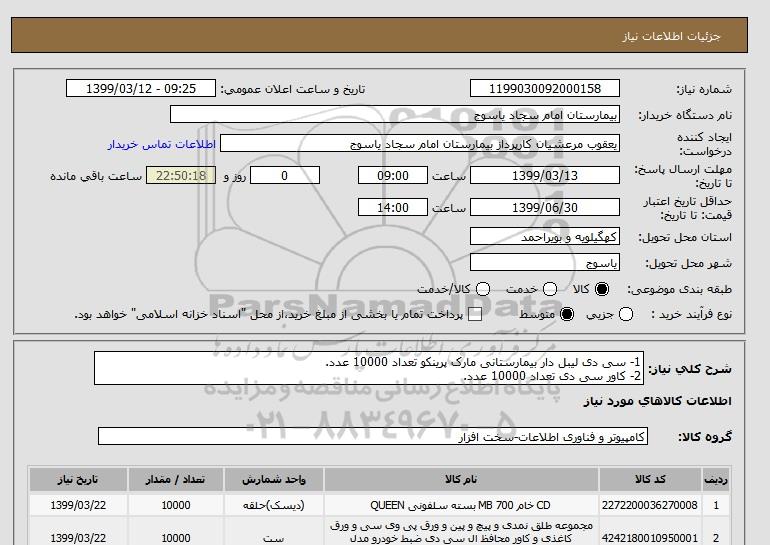Click the row 2 product name description
This screenshot has height=545, width=770.
tap(461, 532)
